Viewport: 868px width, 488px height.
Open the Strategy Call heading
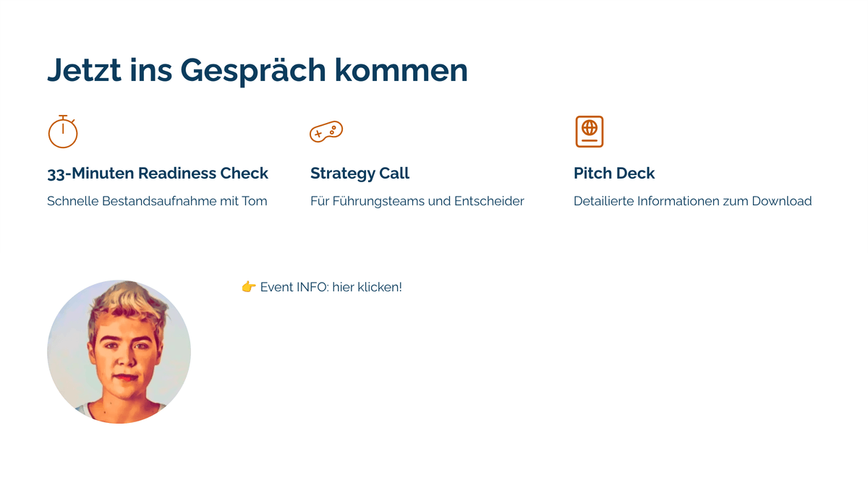(359, 174)
